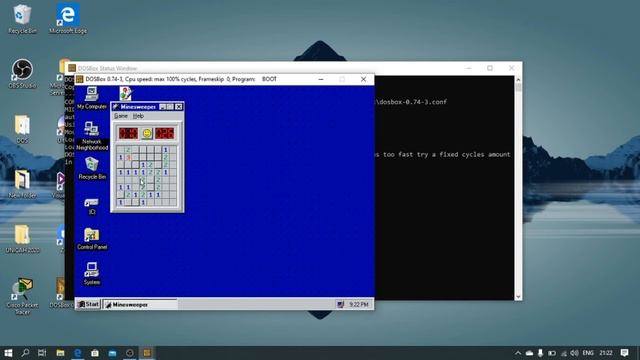The height and width of the screenshot is (360, 640).
Task: Click Minesweeper button on Windows 95 taskbar
Action: point(140,304)
